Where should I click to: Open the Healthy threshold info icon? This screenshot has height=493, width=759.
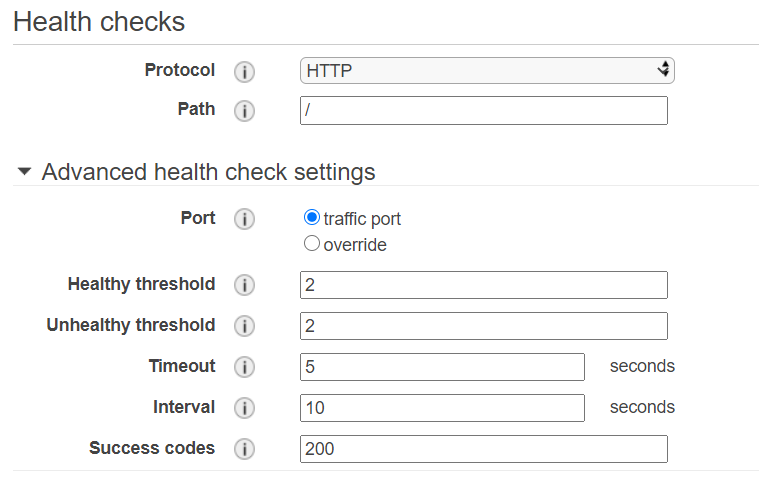244,286
